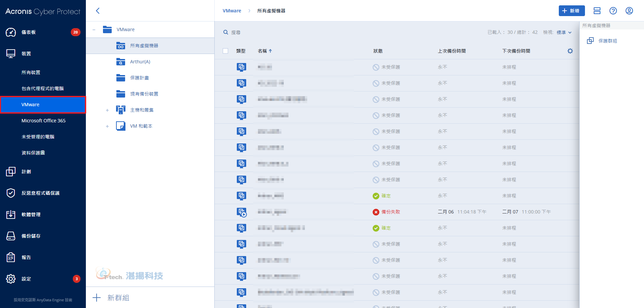644x308 pixels.
Task: Select 包含代理程式的電腦 menu item
Action: click(43, 88)
